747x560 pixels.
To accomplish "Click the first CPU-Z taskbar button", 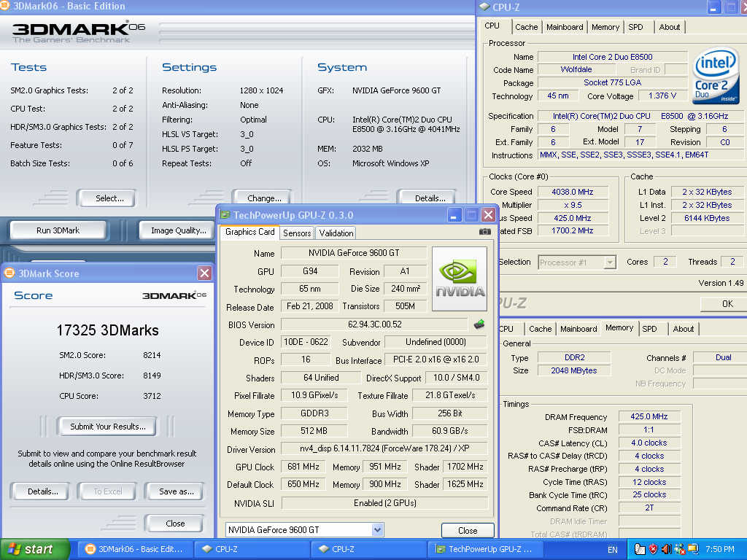I will tap(252, 549).
